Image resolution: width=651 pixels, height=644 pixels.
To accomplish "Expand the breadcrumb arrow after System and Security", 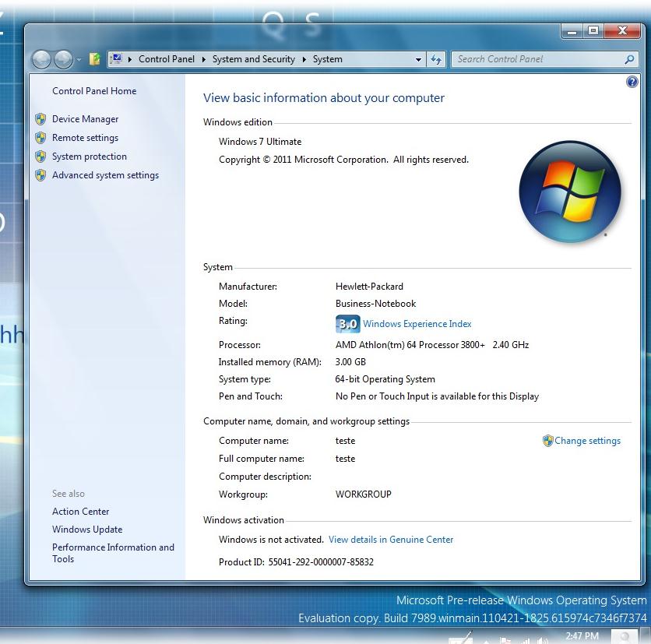I will point(304,59).
